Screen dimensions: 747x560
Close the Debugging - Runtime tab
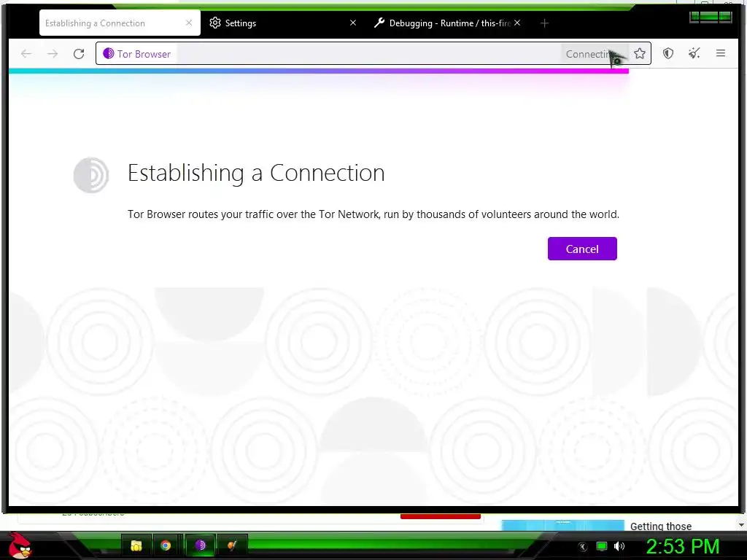(x=517, y=23)
